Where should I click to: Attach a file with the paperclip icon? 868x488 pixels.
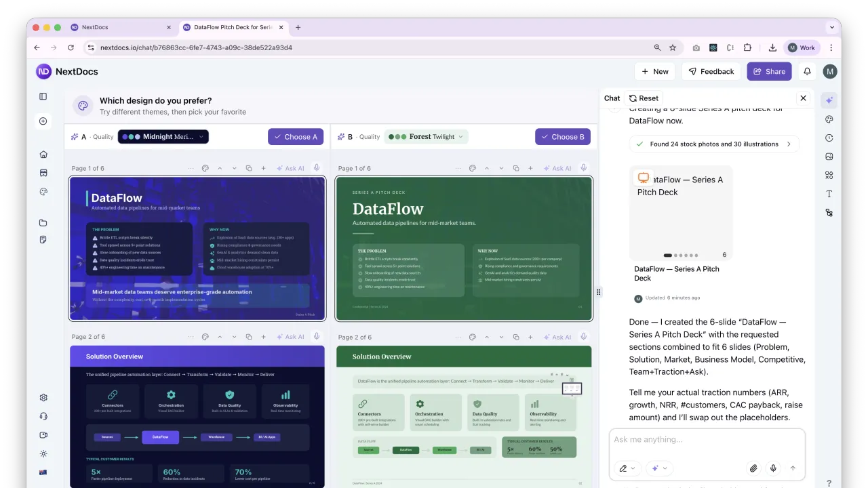coord(753,468)
